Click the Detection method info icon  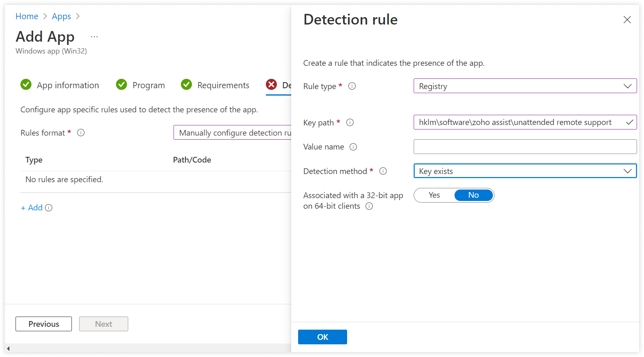tap(383, 171)
